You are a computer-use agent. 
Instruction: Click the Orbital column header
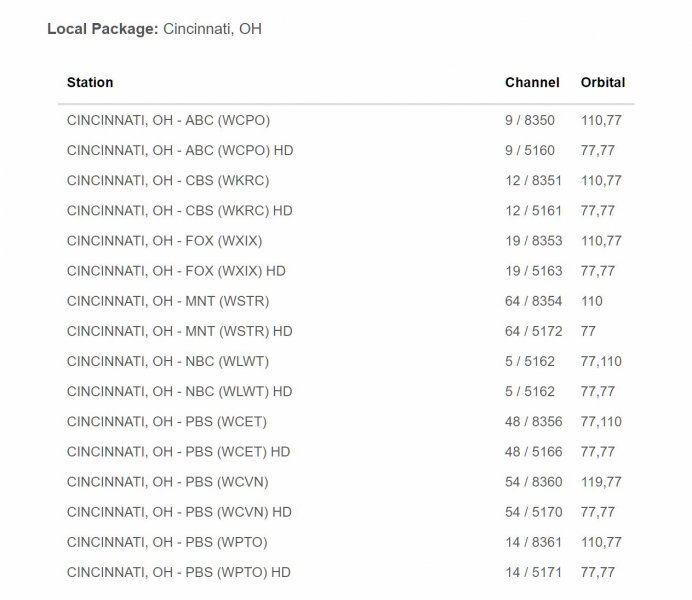click(603, 82)
